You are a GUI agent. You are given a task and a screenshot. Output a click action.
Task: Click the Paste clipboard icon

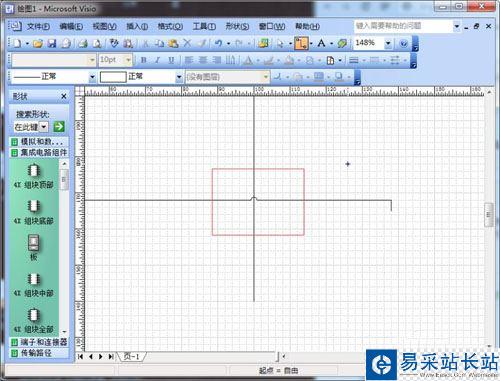[x=173, y=43]
